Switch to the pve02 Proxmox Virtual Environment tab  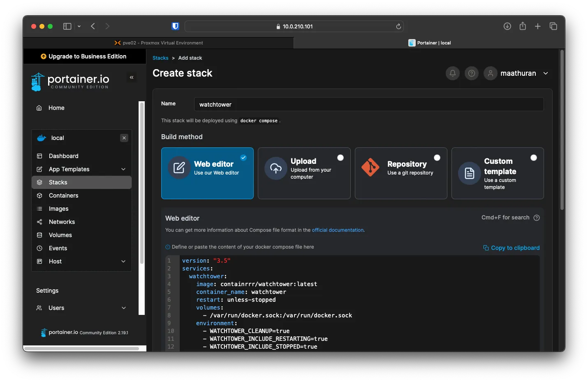click(x=159, y=43)
